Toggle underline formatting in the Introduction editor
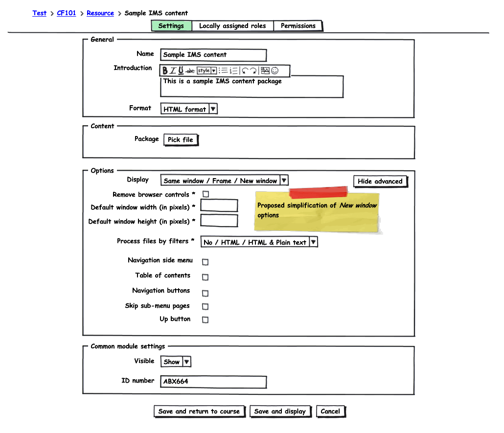This screenshot has height=433, width=504. (181, 70)
